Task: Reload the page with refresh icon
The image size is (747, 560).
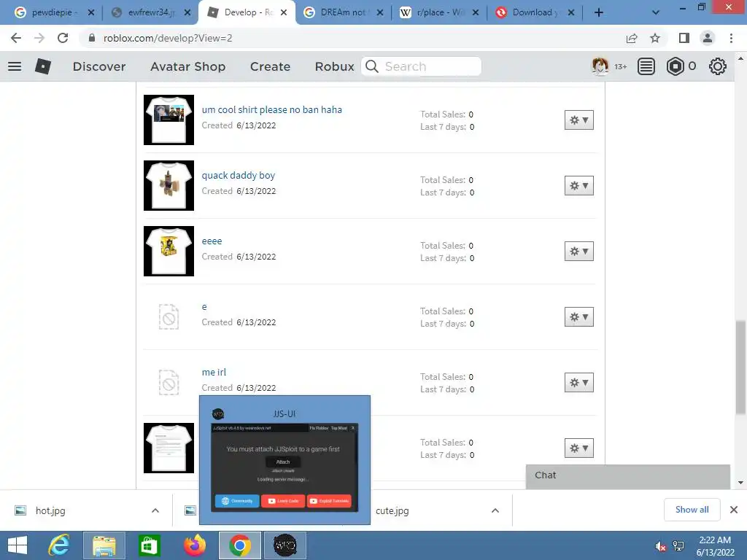Action: [x=63, y=38]
